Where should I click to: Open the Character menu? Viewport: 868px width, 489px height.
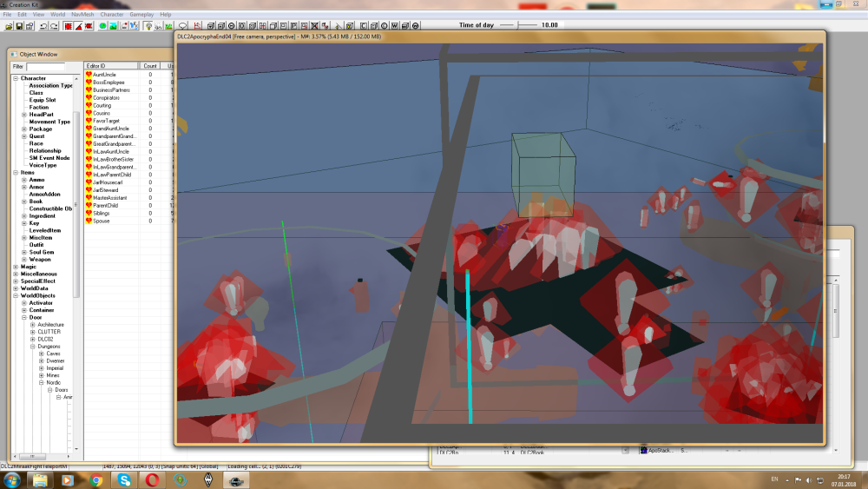112,15
